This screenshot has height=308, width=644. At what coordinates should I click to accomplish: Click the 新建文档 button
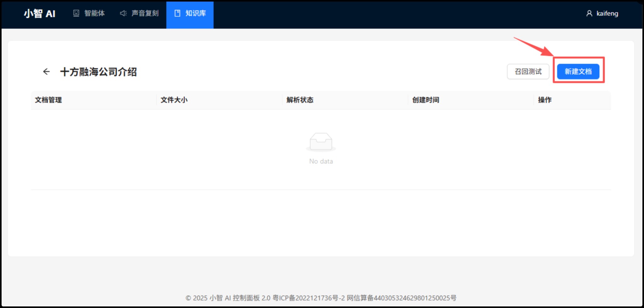[578, 71]
